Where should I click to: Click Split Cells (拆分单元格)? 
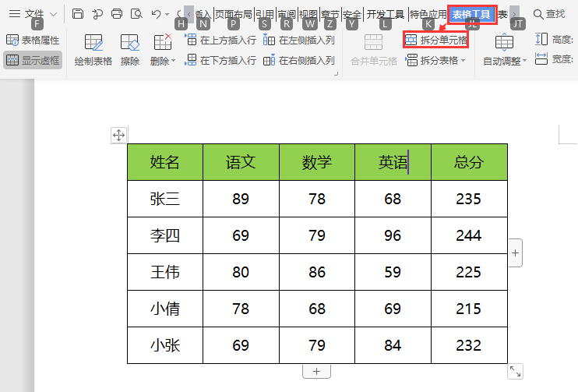436,40
